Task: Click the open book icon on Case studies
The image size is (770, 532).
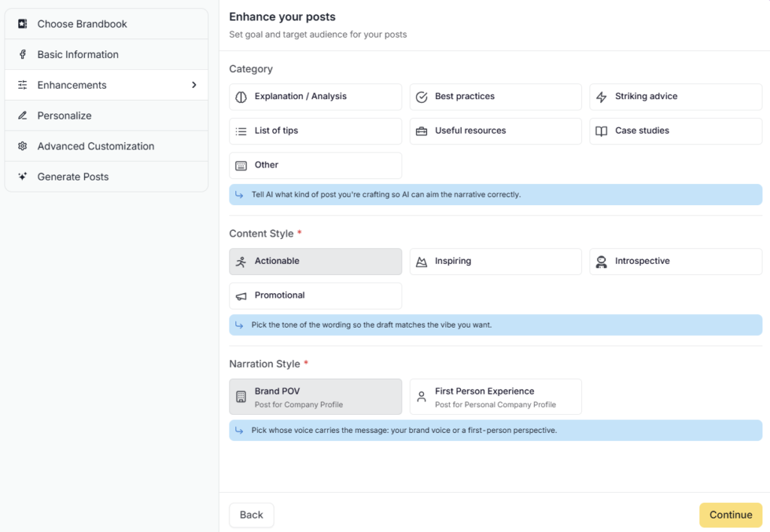Action: click(x=602, y=131)
